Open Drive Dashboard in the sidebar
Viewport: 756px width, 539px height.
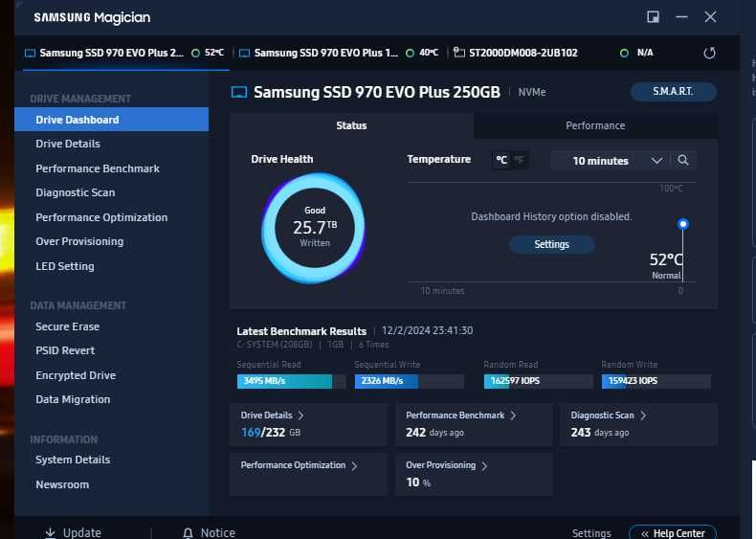click(x=111, y=120)
